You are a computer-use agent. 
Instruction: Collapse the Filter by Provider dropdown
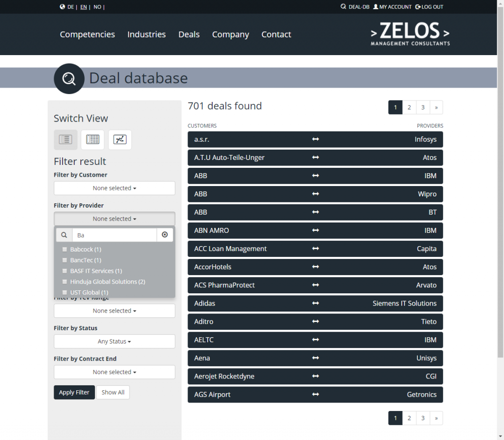[x=114, y=219]
